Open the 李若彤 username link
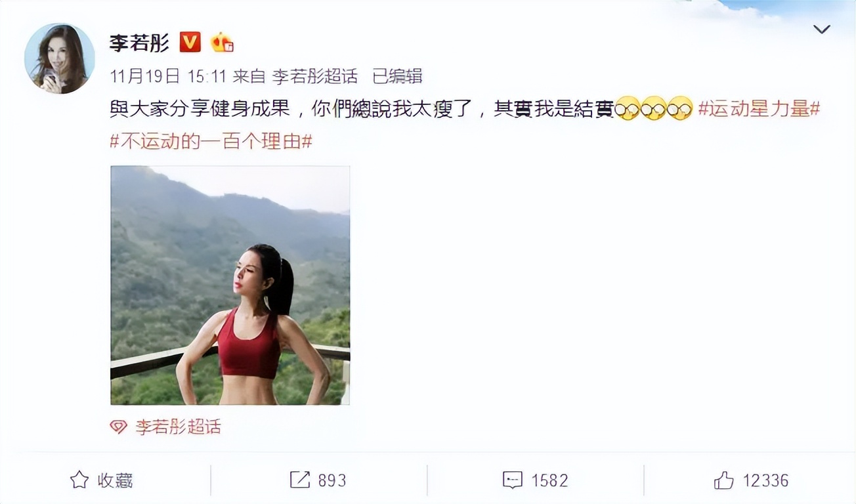Viewport: 856px width, 504px height. click(140, 43)
